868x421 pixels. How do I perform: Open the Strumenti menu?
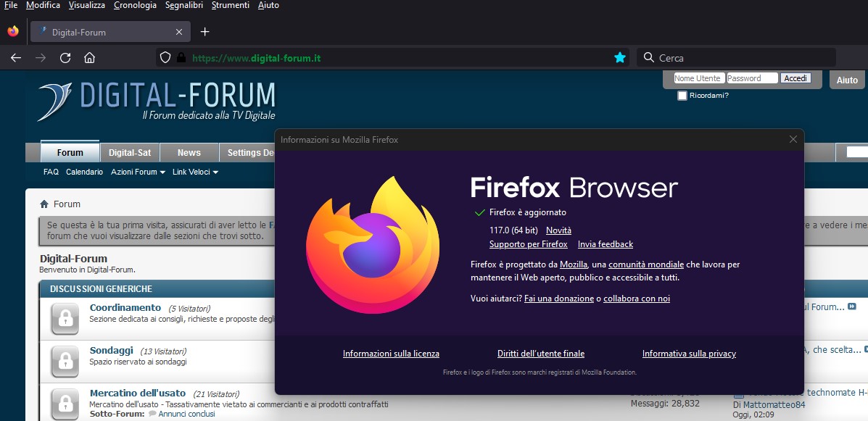point(231,5)
